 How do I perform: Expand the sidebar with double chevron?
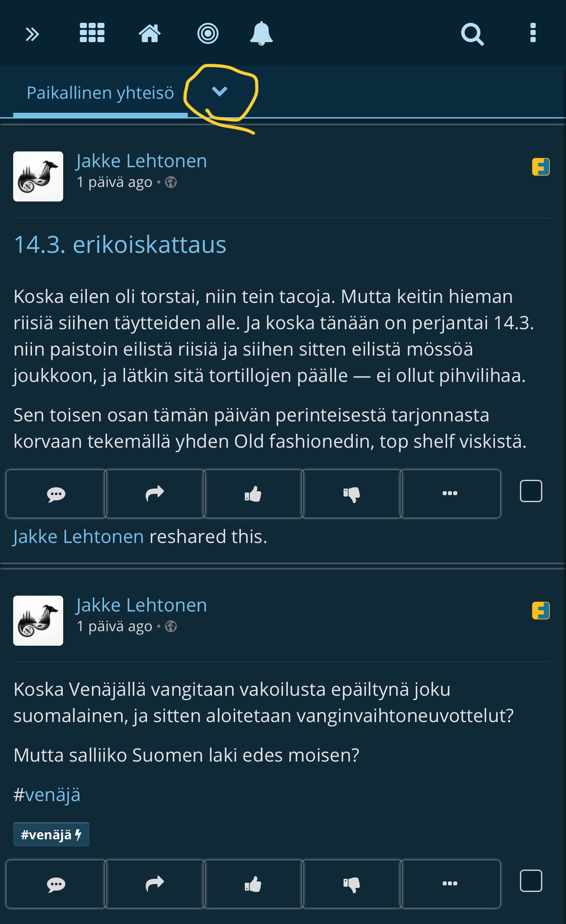click(32, 34)
